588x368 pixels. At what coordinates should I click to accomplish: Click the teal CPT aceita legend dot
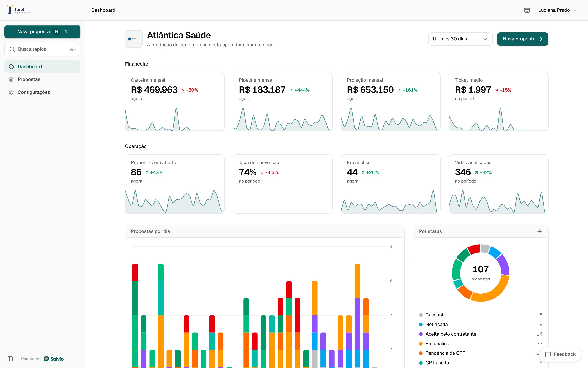point(421,363)
